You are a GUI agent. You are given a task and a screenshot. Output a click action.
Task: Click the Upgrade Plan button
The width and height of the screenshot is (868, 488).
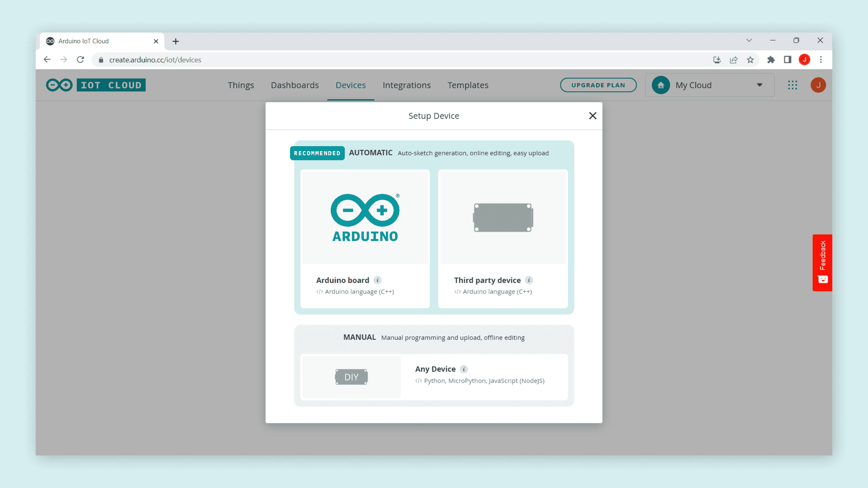598,85
